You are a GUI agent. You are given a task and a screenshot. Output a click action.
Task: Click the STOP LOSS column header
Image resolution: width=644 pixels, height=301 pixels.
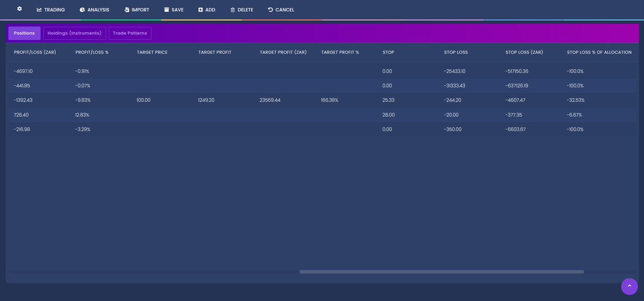coord(456,53)
